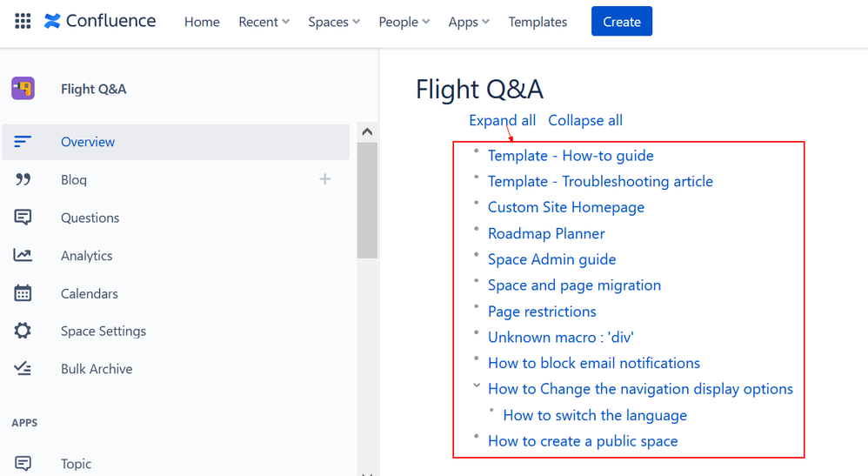This screenshot has width=868, height=476.
Task: Open the Recent dropdown menu
Action: pyautogui.click(x=264, y=22)
